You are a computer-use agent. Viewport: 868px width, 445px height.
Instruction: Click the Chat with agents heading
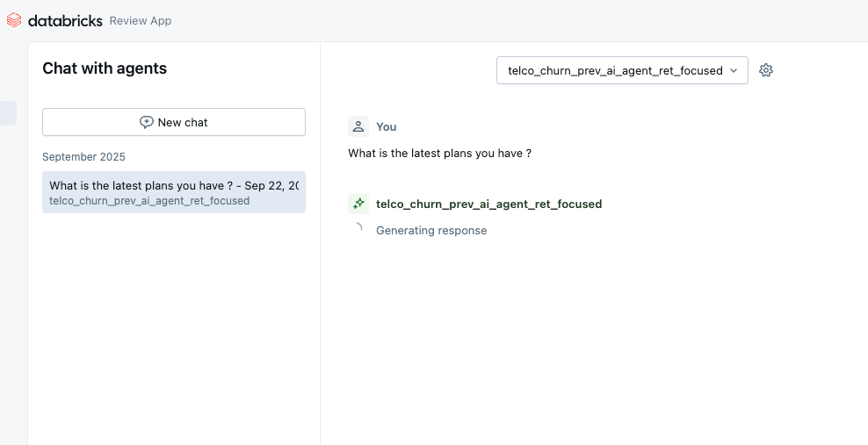point(105,68)
